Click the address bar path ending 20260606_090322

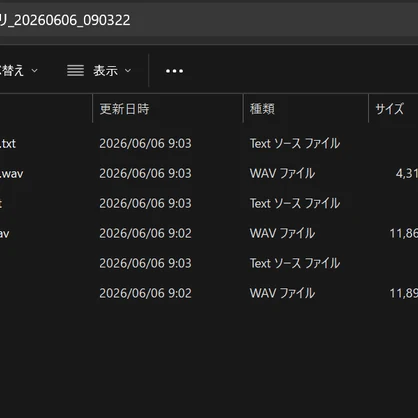tap(65, 20)
